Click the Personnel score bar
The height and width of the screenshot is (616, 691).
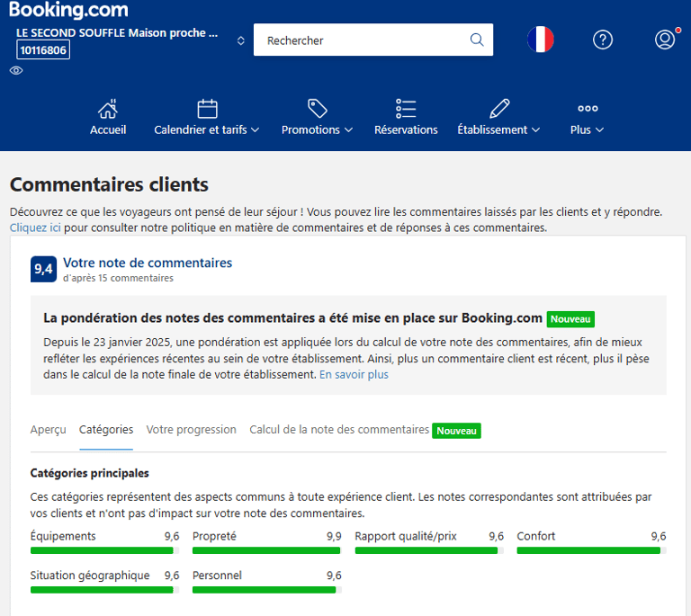click(x=266, y=590)
